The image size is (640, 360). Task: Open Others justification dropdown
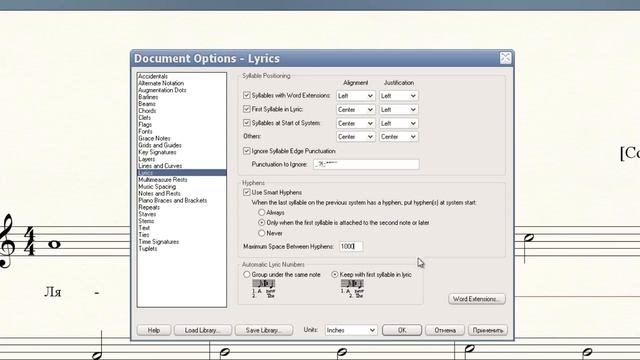[398, 137]
